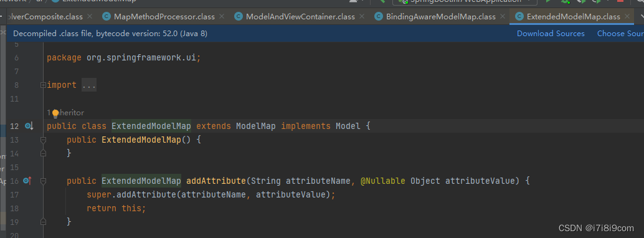
Task: Click the 'ModelMap' superclass name on line 12
Action: [256, 126]
